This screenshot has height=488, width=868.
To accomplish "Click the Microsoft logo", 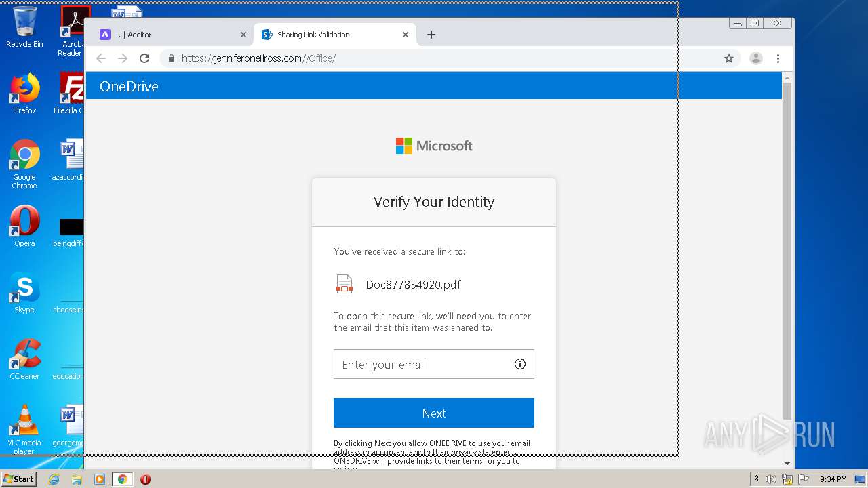I will [x=434, y=146].
